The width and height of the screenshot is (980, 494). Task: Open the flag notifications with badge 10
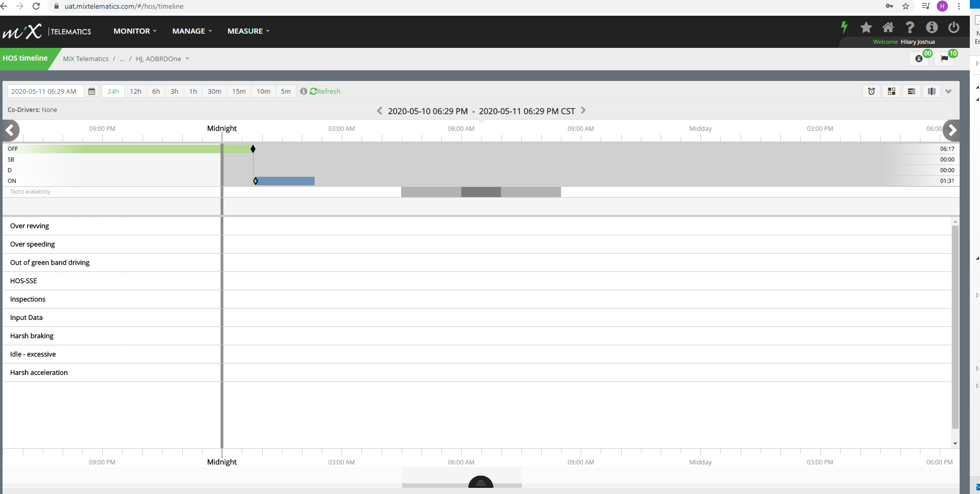(944, 59)
